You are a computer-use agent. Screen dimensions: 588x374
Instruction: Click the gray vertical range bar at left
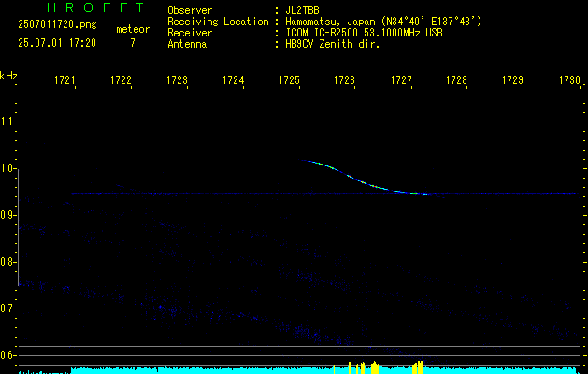[x=19, y=227]
